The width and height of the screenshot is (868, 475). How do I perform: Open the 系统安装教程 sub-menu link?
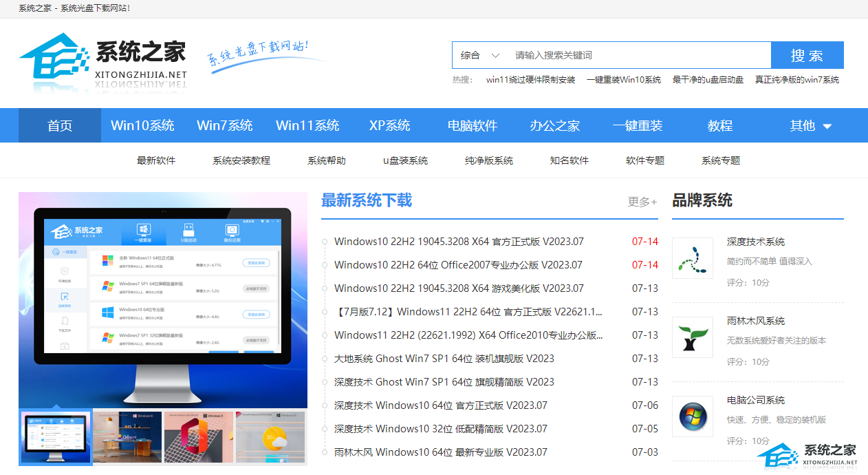(x=241, y=160)
